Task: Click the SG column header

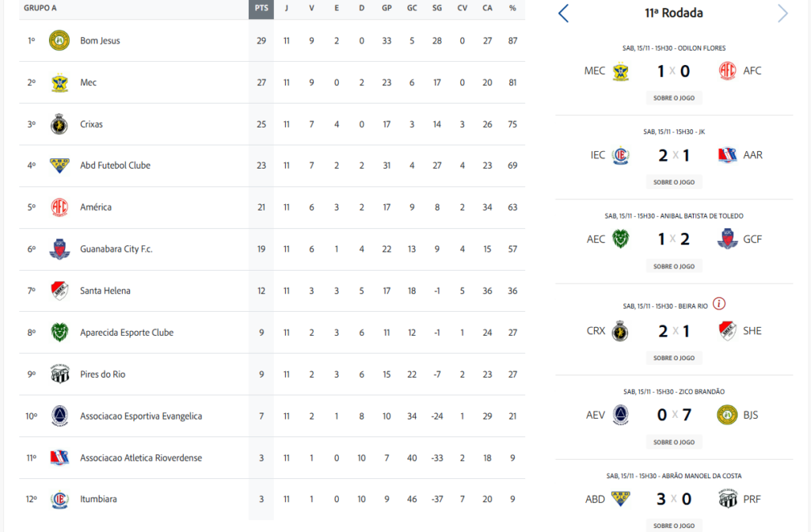Action: tap(437, 8)
